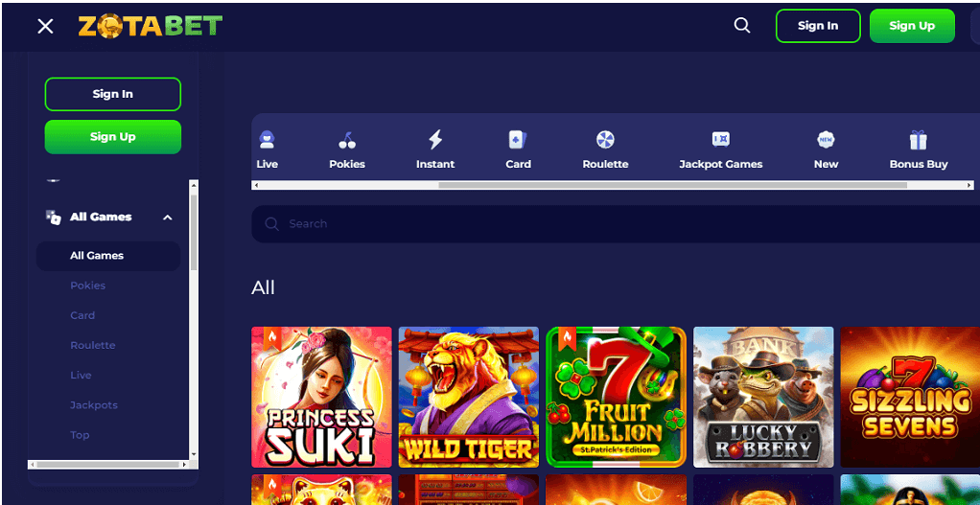980x505 pixels.
Task: Click the magnifier icon in the search field
Action: click(x=272, y=224)
